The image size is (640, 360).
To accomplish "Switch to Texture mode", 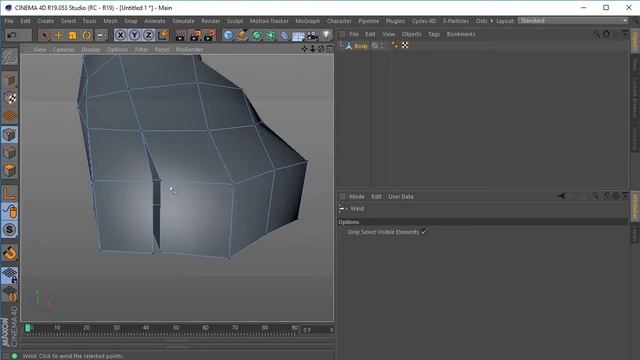I will tap(9, 98).
